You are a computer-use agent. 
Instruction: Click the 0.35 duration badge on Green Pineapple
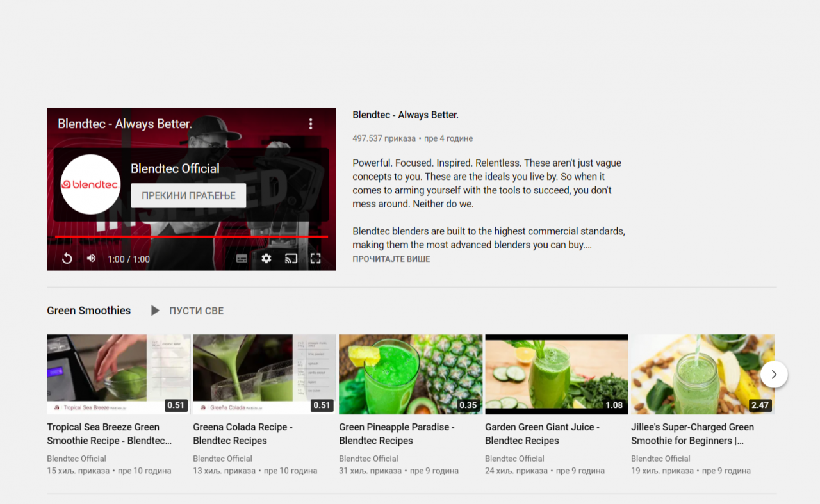(468, 405)
